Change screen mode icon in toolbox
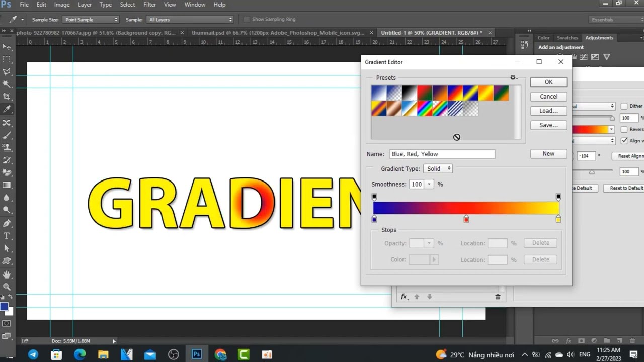The height and width of the screenshot is (362, 644). pyautogui.click(x=7, y=336)
